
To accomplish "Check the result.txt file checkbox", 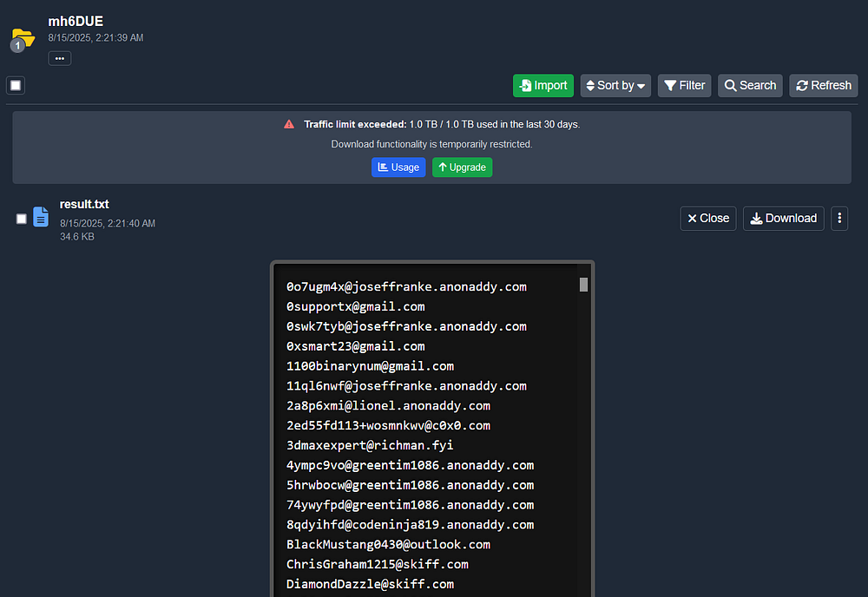I will pos(22,219).
